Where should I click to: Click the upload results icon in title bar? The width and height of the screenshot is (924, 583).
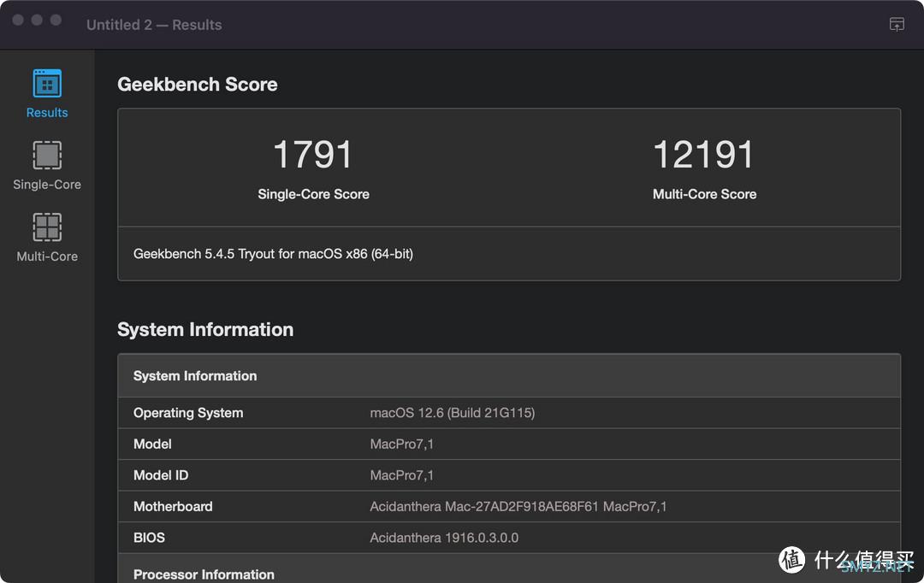tap(897, 24)
